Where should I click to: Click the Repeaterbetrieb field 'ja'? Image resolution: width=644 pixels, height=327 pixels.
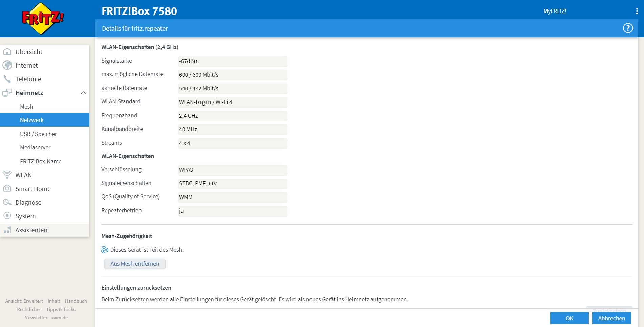(x=233, y=211)
